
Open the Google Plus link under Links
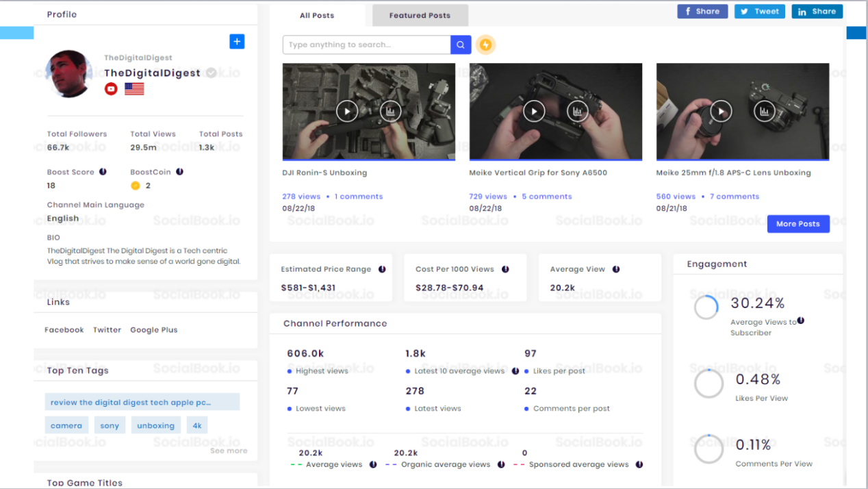point(154,329)
